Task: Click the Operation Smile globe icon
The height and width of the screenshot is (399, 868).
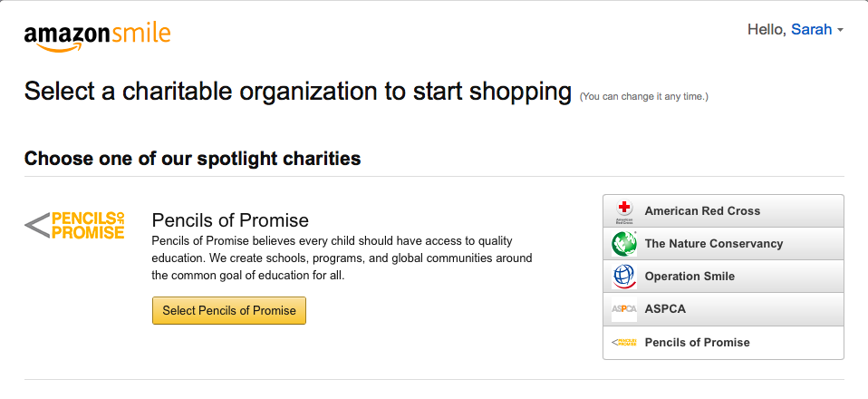Action: pyautogui.click(x=624, y=277)
